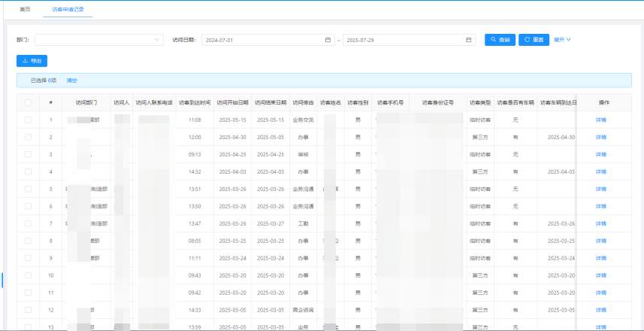Check the checkbox for row 4
This screenshot has width=644, height=331.
pyautogui.click(x=28, y=172)
